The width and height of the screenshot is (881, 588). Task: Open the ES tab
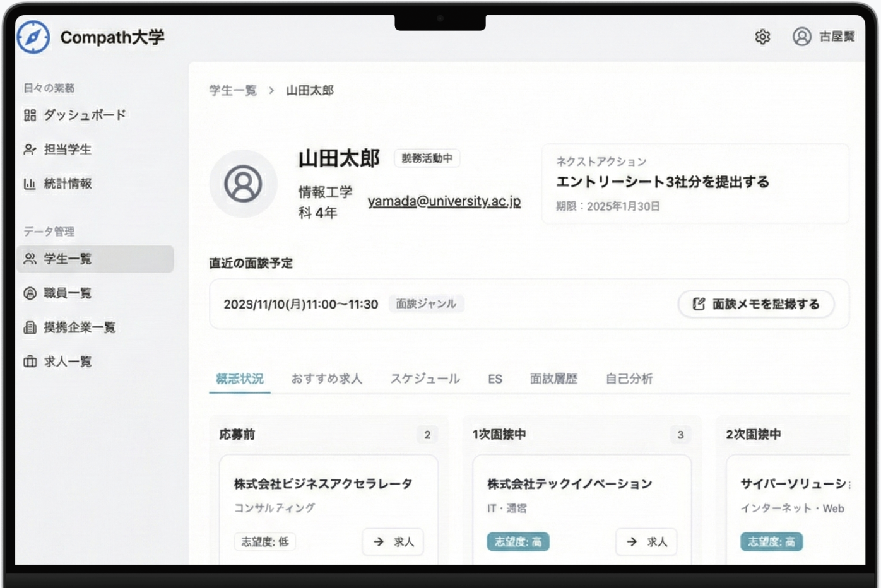pos(495,379)
